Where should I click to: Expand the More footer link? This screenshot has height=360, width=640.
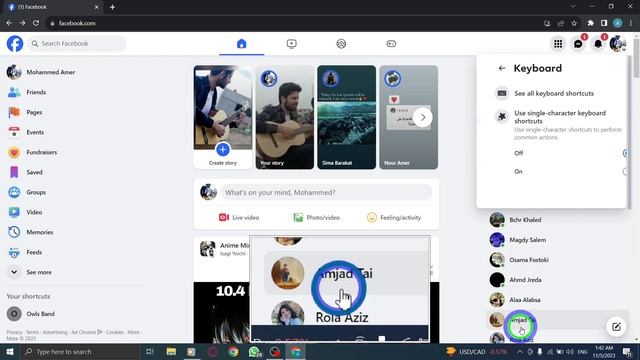pyautogui.click(x=133, y=332)
